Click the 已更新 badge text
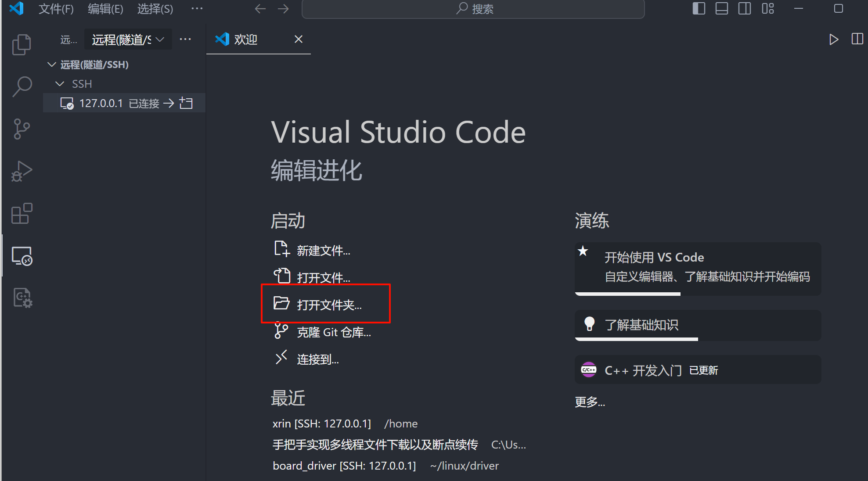 [x=704, y=370]
